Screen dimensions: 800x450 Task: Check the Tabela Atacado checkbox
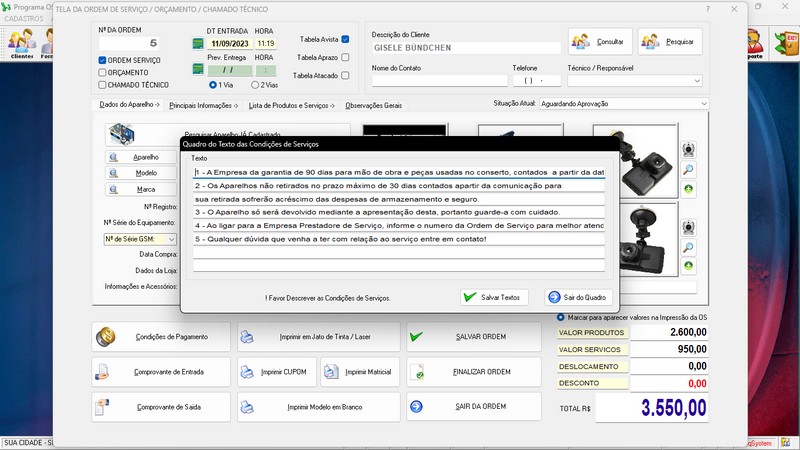tap(345, 75)
